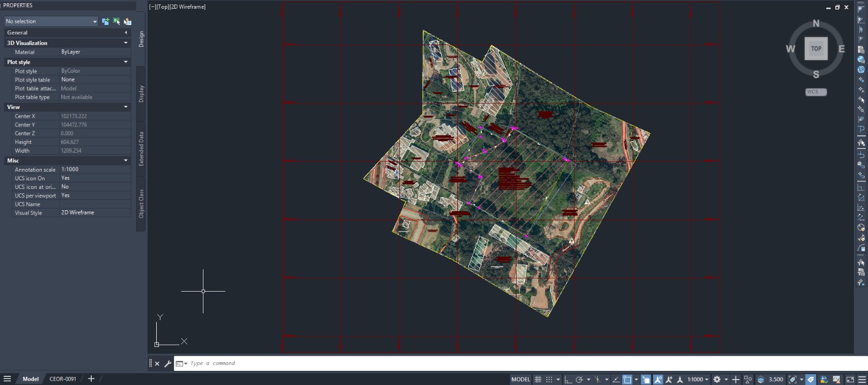Toggle PICKADD value icon in Properties
This screenshot has height=385, width=868.
(x=105, y=21)
